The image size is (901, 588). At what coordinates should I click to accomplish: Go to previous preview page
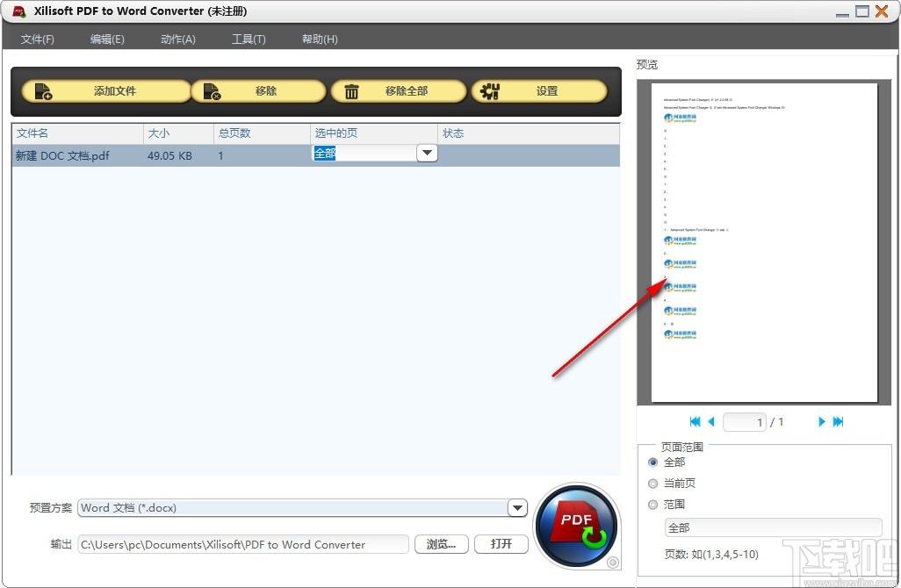pyautogui.click(x=710, y=422)
